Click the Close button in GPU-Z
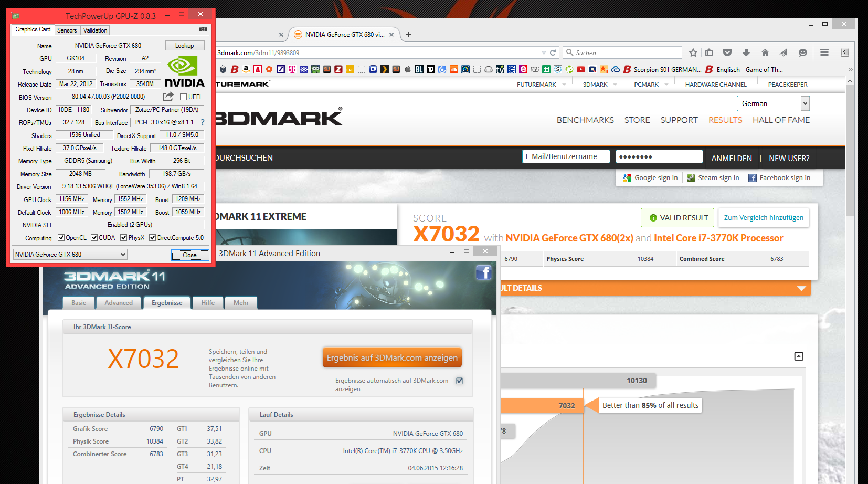 point(190,255)
